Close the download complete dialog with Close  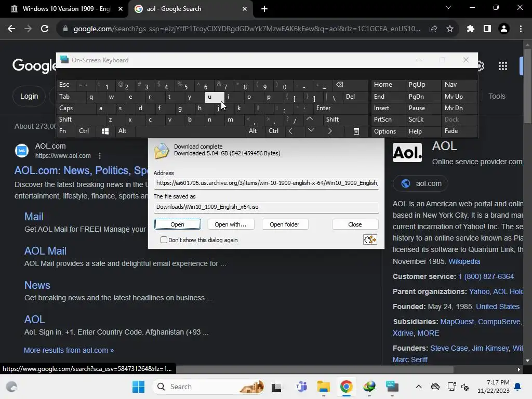pyautogui.click(x=355, y=224)
